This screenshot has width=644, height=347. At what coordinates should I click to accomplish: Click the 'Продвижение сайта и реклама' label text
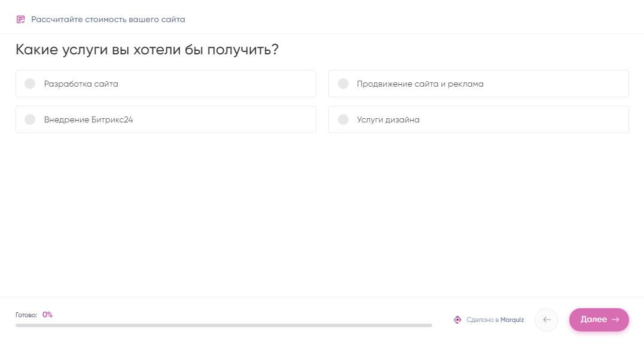420,84
